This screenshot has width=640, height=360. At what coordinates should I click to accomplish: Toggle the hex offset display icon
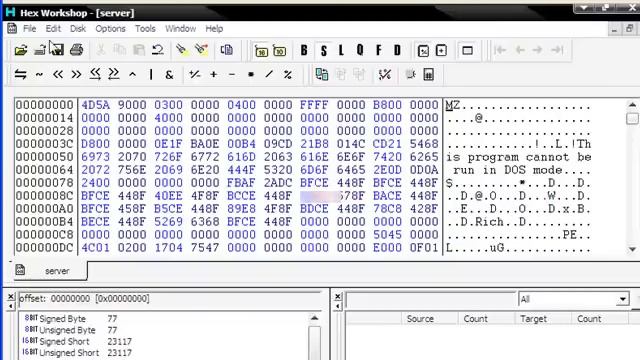pos(261,51)
